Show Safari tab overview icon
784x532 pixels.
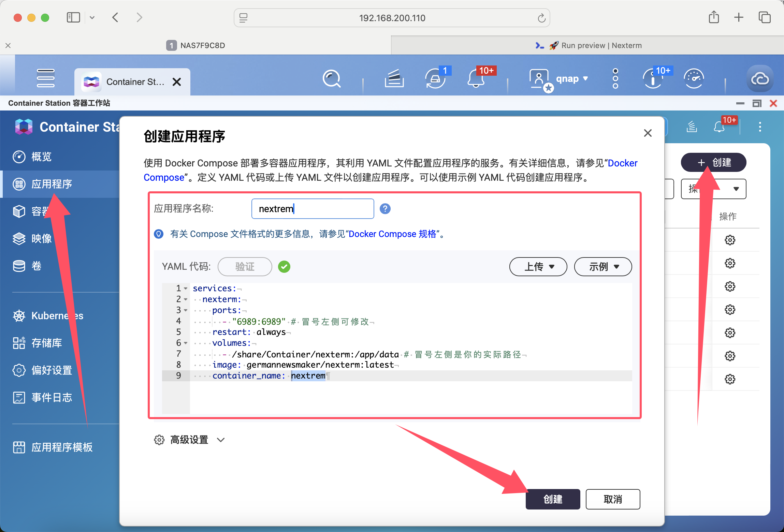pyautogui.click(x=765, y=17)
